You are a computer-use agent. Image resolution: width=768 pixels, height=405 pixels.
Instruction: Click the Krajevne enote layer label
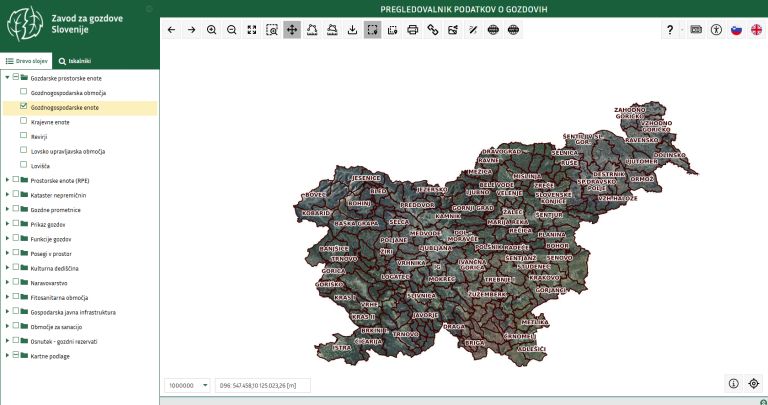point(50,122)
